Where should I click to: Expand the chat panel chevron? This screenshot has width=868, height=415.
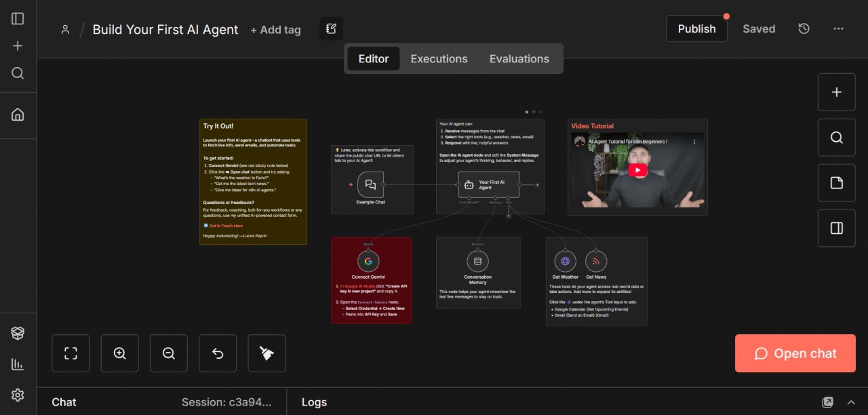(x=851, y=402)
